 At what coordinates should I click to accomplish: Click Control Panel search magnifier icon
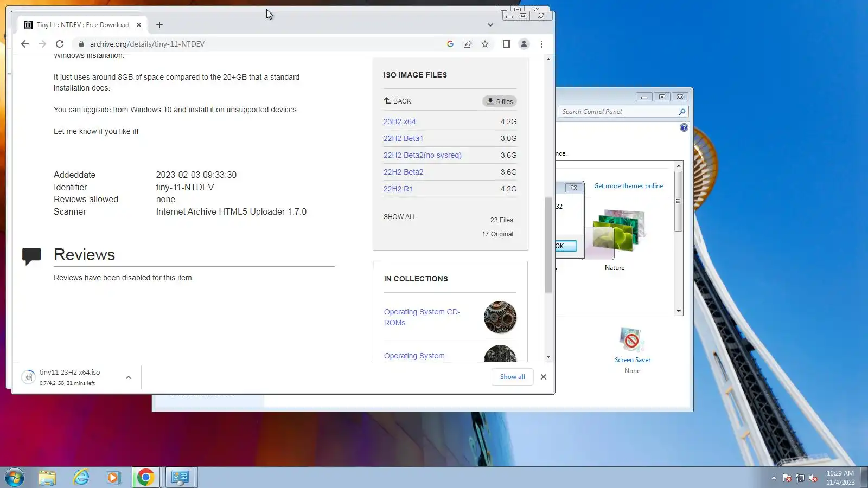tap(682, 112)
